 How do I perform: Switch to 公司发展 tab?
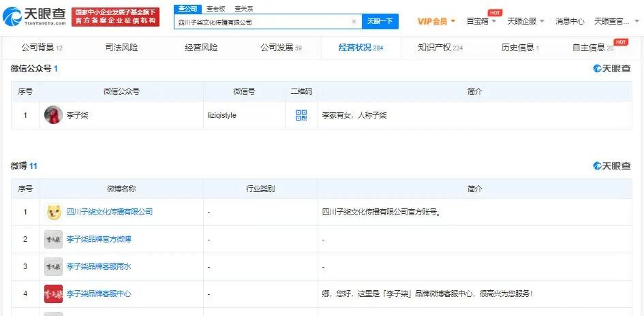(x=281, y=48)
